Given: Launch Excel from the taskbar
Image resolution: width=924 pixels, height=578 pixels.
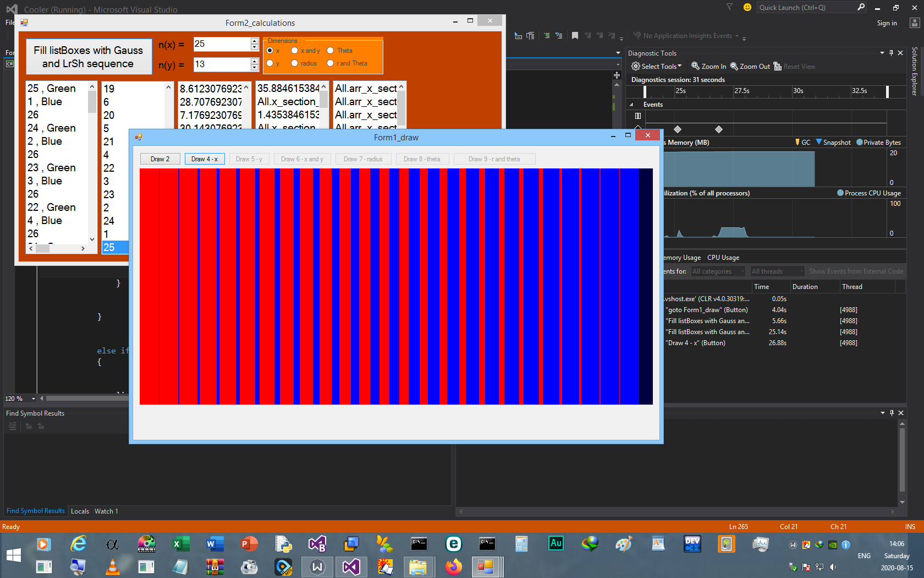Looking at the screenshot, I should pos(181,544).
